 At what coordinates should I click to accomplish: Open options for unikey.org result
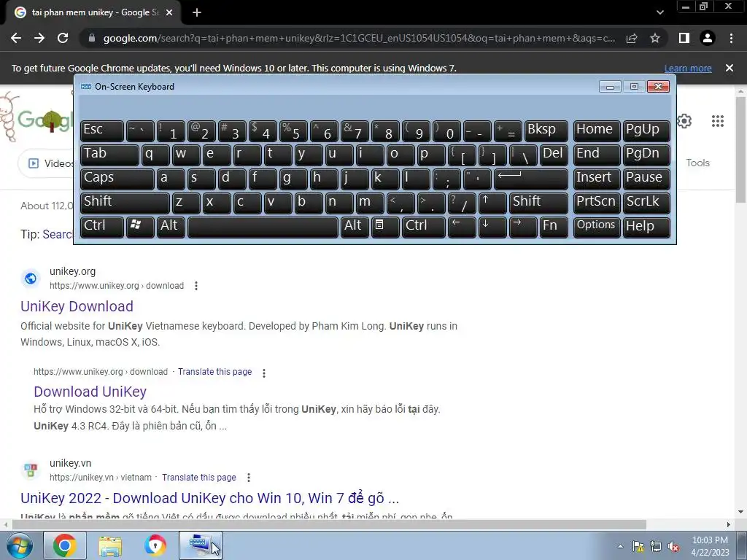click(x=196, y=286)
